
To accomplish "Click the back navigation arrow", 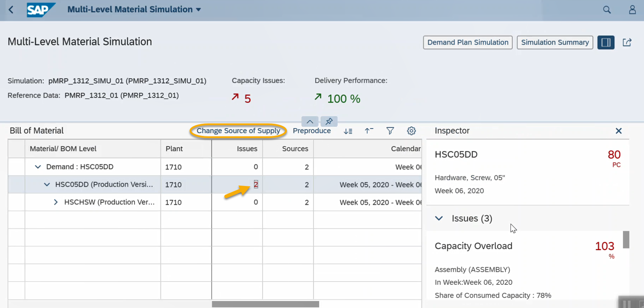I will [x=11, y=10].
